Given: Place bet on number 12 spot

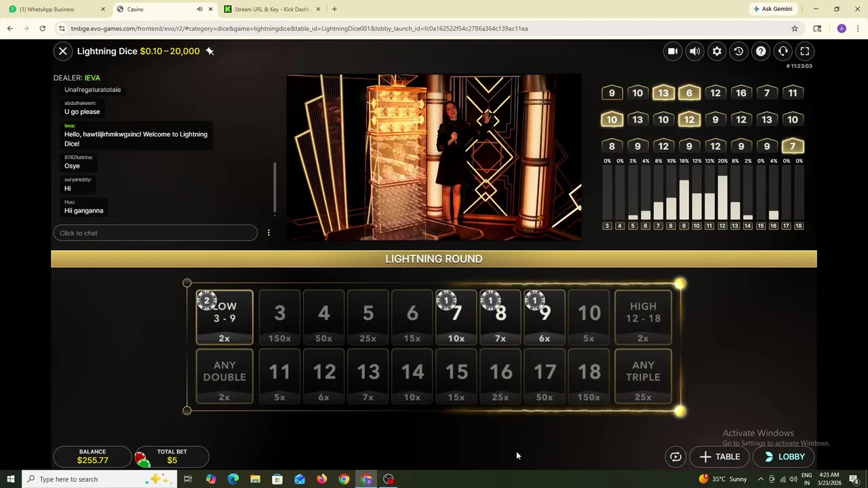Looking at the screenshot, I should point(324,376).
